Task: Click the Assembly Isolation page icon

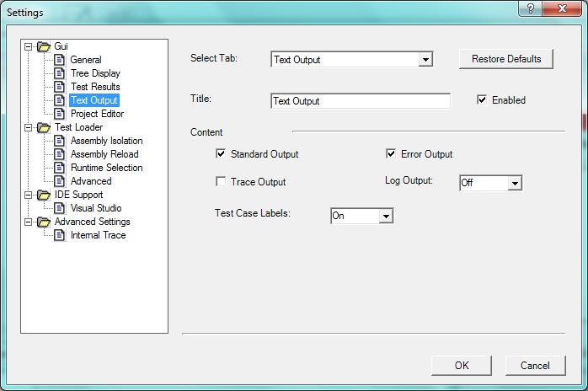Action: pos(60,141)
